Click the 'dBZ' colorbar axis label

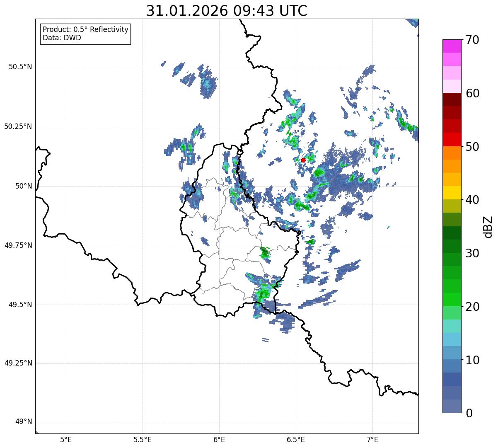pos(488,226)
